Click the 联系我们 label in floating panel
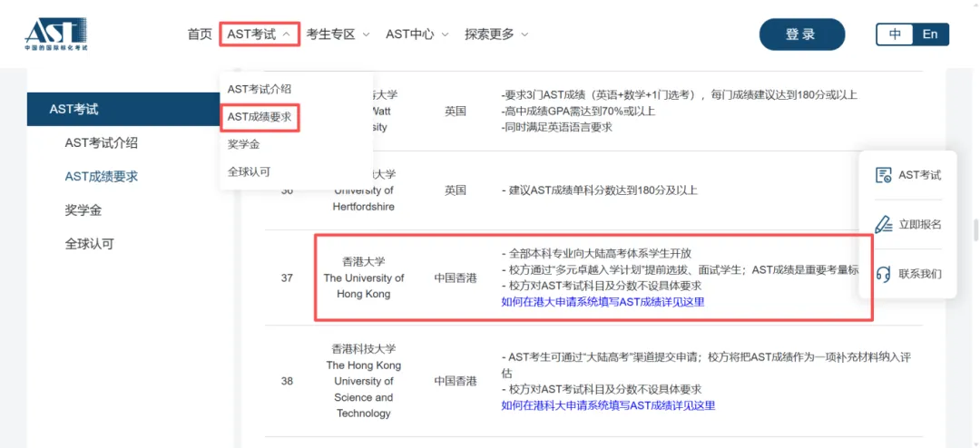 tap(920, 274)
